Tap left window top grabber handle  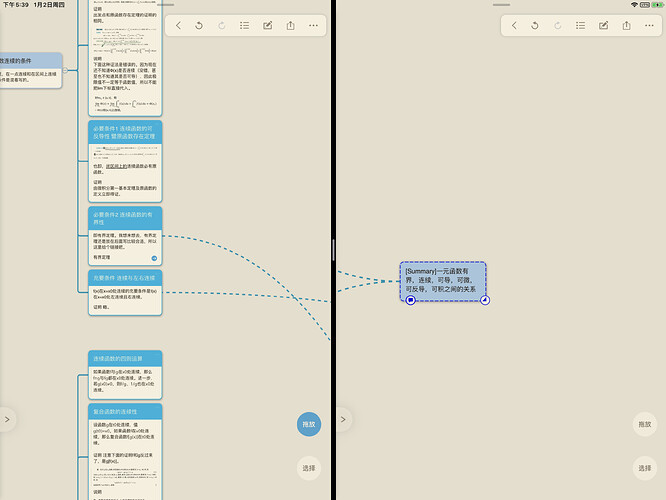[x=165, y=5]
